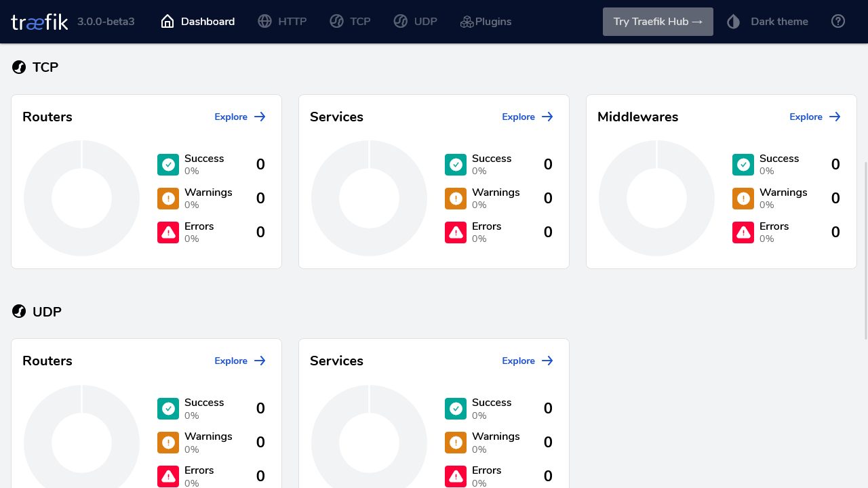Open the Plugins page

[x=486, y=22]
